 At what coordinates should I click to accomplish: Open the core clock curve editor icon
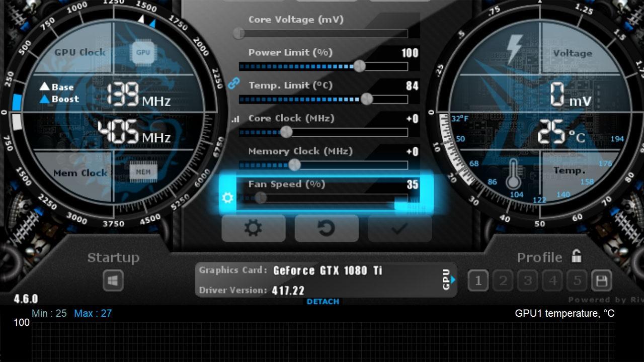click(235, 120)
